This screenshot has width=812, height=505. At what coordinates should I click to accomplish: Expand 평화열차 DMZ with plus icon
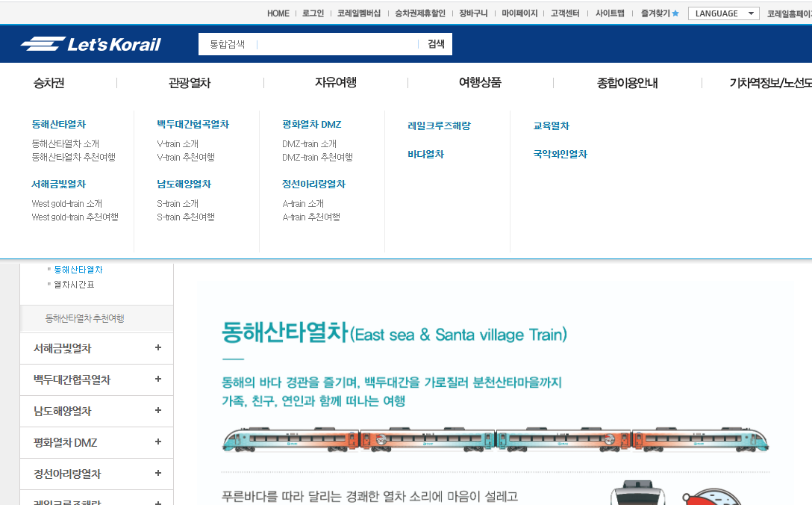(x=158, y=442)
